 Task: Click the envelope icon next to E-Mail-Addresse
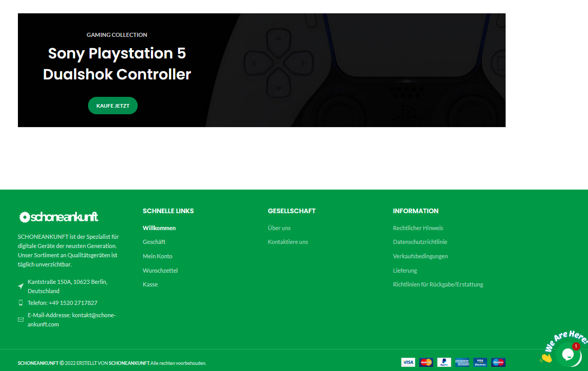(x=20, y=320)
